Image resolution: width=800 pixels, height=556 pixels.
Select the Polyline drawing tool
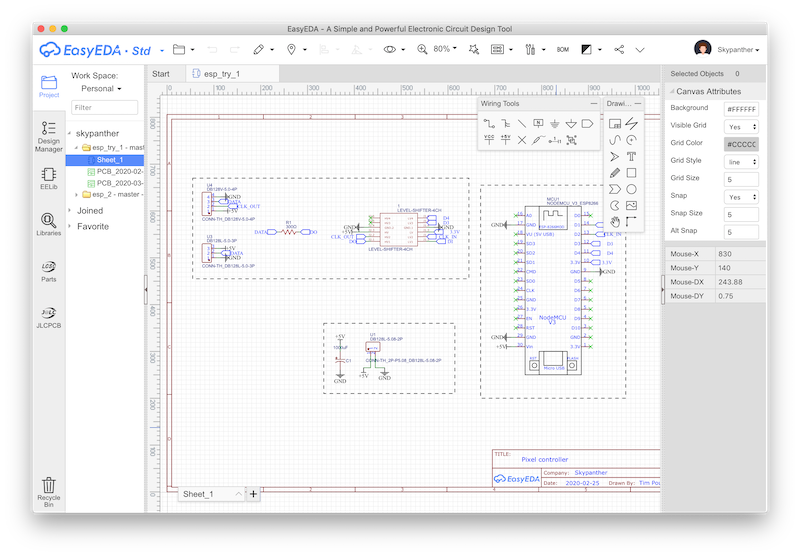tap(631, 123)
